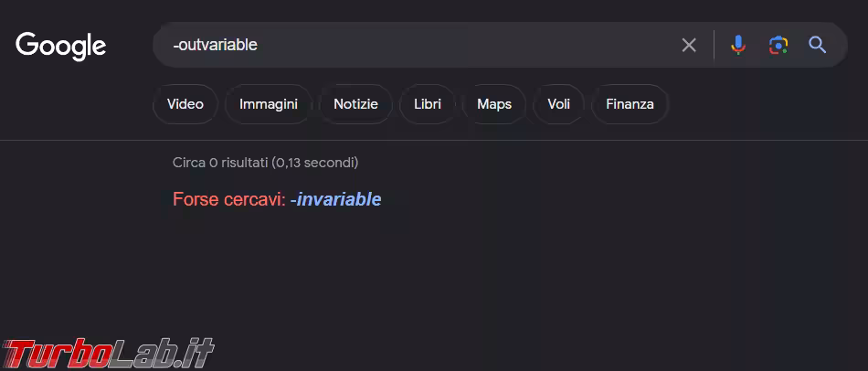Switch to the Video results tab
Image resolution: width=868 pixels, height=371 pixels.
click(185, 104)
